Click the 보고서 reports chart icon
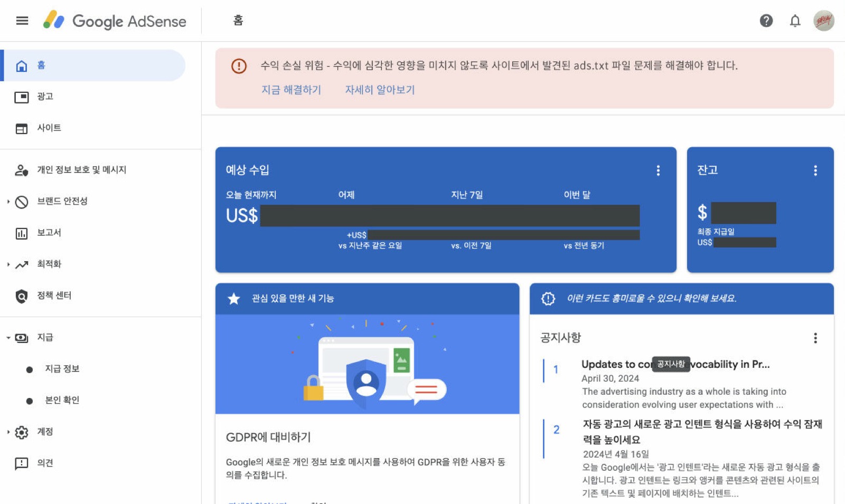Screen dimensions: 845x504 coord(22,233)
